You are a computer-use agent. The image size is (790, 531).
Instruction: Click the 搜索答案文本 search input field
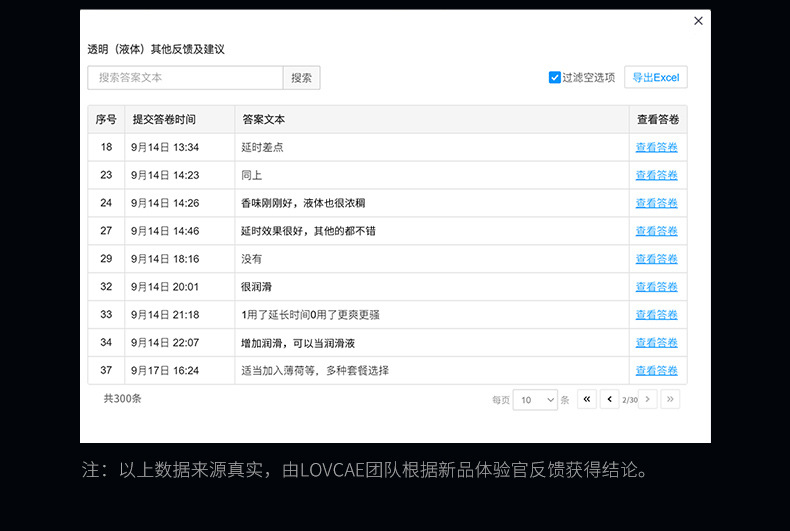(x=185, y=77)
